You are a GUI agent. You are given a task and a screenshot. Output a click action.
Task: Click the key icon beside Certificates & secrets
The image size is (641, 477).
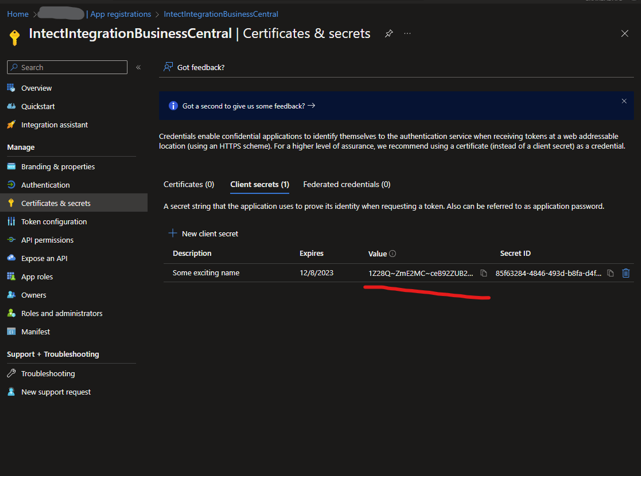click(11, 203)
